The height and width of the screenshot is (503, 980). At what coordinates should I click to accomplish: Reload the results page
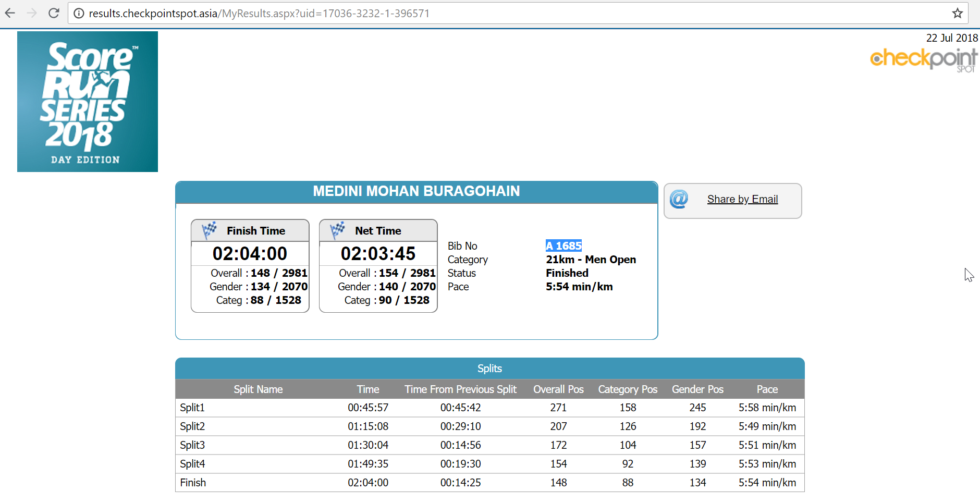click(x=54, y=13)
